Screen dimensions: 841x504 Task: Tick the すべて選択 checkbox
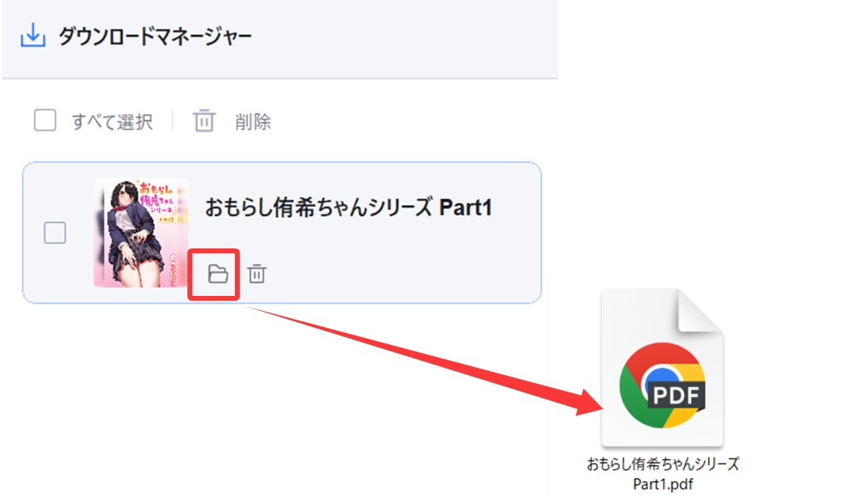tap(45, 121)
